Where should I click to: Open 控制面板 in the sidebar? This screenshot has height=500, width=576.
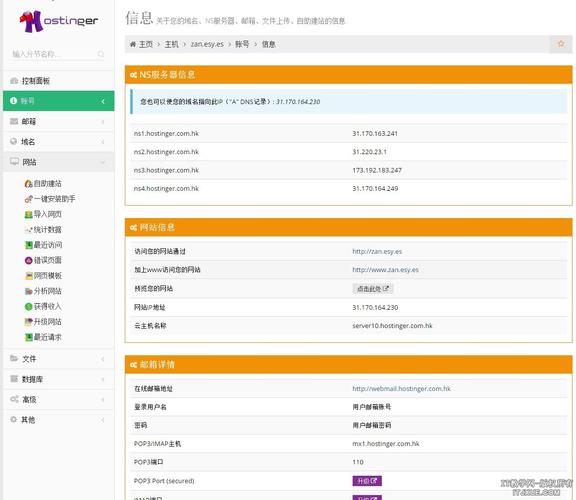tap(59, 81)
